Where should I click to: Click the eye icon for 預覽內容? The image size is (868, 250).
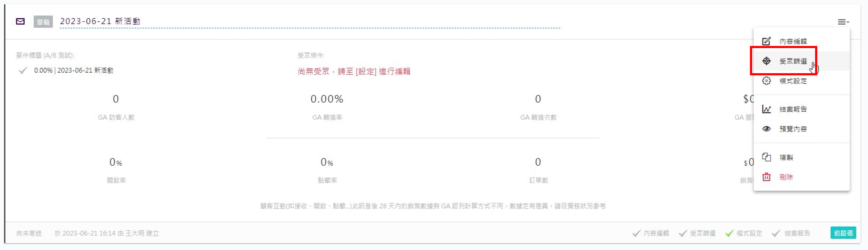point(766,129)
